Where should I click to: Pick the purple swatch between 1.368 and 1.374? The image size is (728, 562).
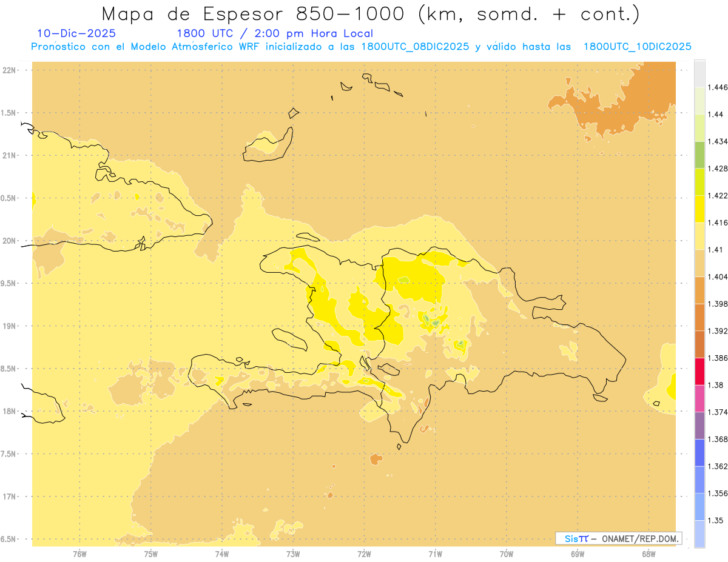(x=699, y=426)
